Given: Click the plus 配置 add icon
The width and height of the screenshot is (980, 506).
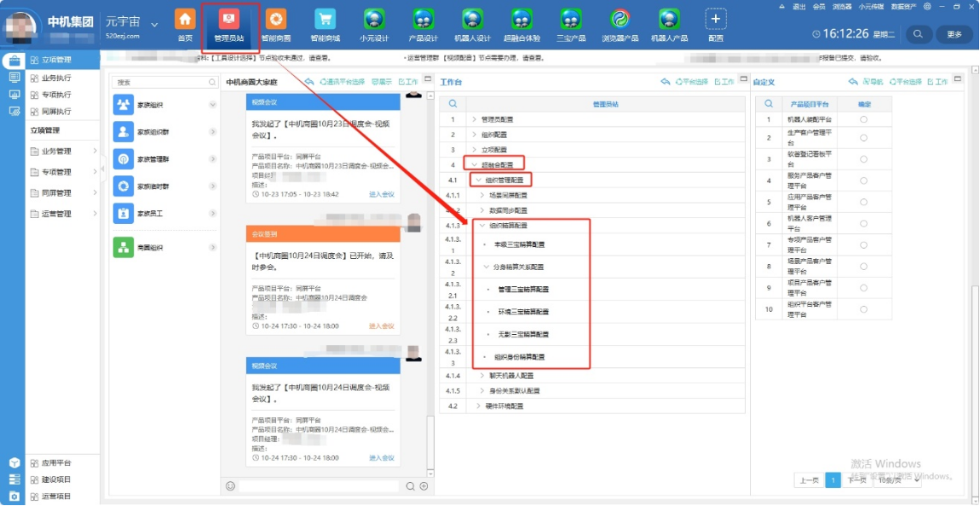Looking at the screenshot, I should pyautogui.click(x=716, y=20).
